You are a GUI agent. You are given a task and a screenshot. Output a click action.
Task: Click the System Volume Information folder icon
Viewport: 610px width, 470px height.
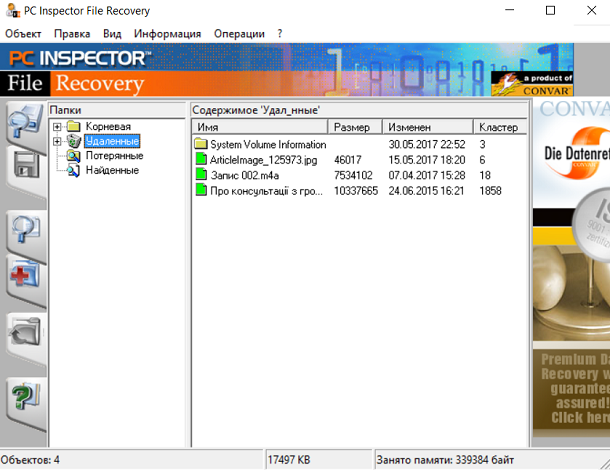tap(201, 144)
